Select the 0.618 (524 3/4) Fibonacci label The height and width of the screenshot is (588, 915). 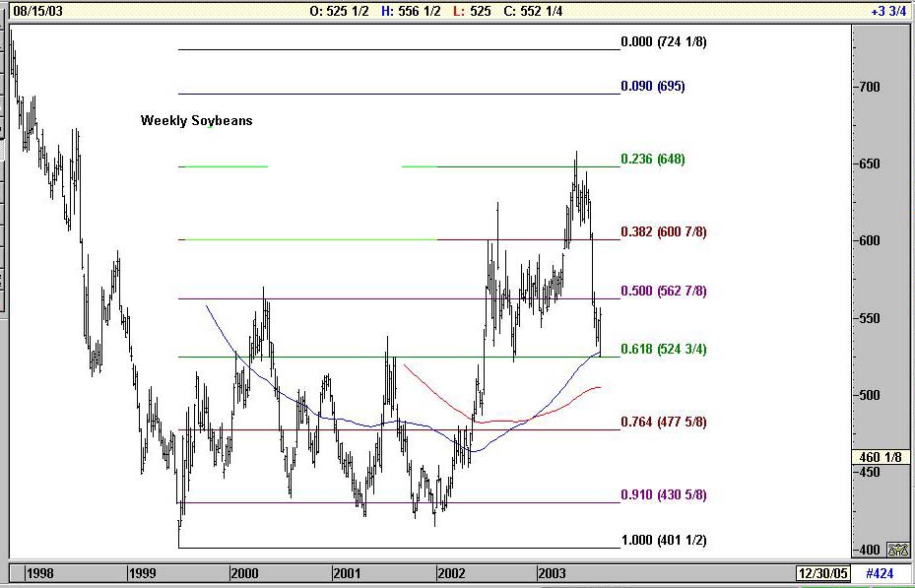click(x=664, y=350)
